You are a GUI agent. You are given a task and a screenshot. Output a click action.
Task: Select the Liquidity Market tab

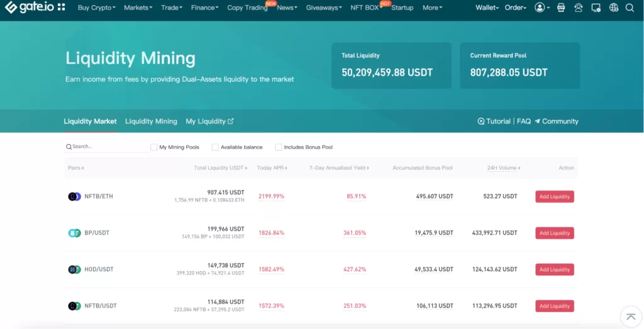90,121
